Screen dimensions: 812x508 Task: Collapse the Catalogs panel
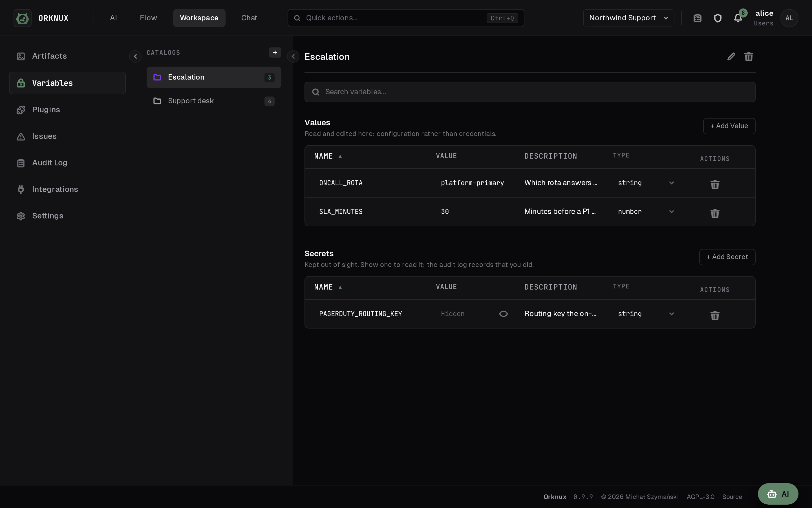293,56
